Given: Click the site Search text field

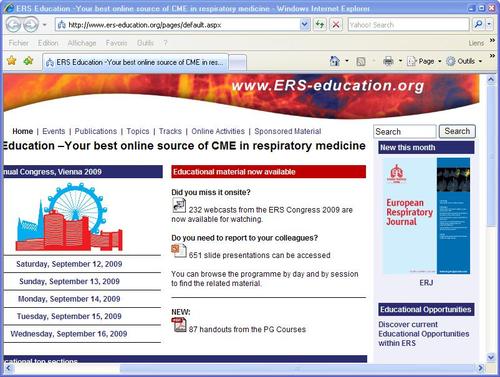Looking at the screenshot, I should point(405,131).
